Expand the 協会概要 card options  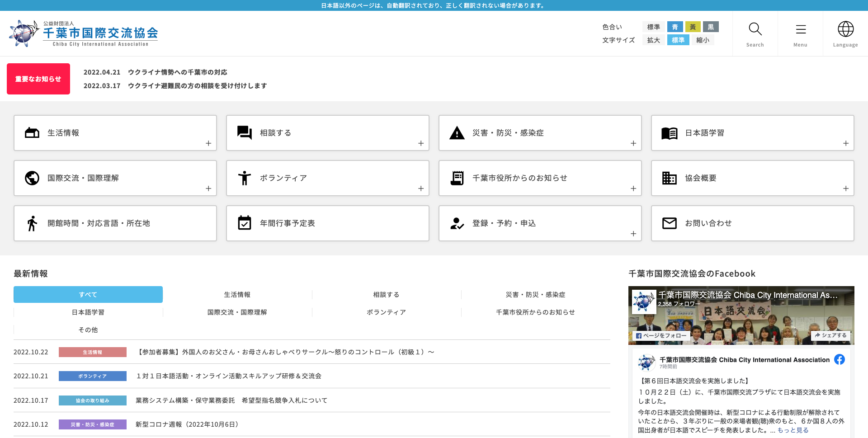point(845,188)
